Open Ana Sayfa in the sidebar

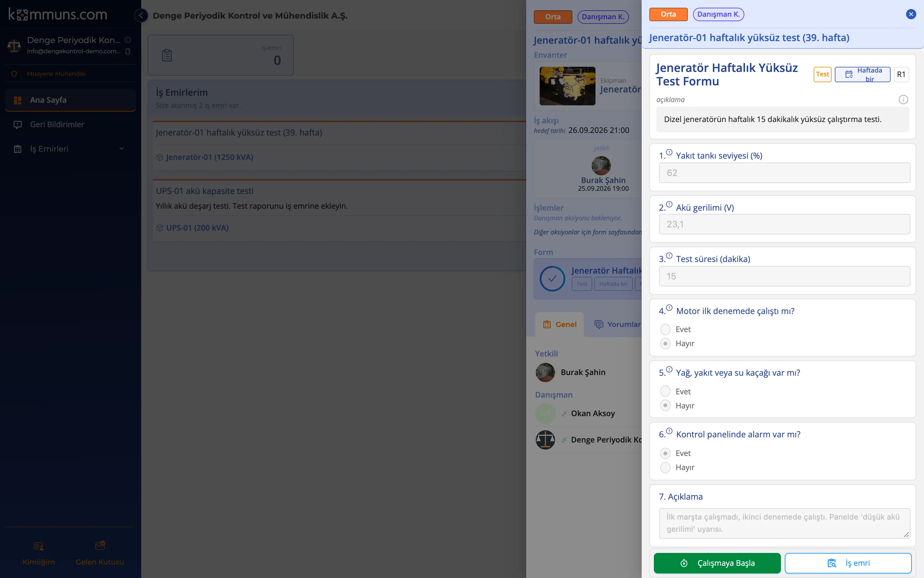click(x=71, y=100)
